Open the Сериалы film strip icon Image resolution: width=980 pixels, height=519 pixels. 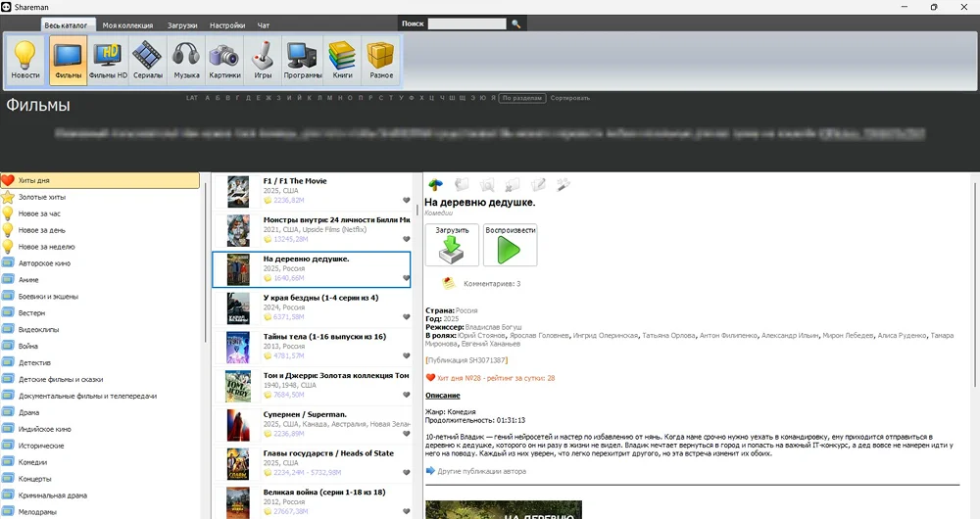(x=148, y=60)
